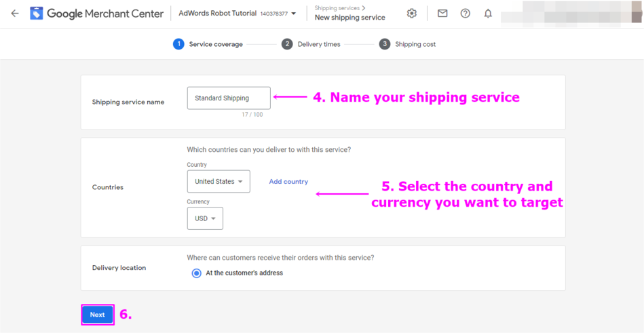Open the mail icon
The height and width of the screenshot is (333, 644).
coord(442,14)
